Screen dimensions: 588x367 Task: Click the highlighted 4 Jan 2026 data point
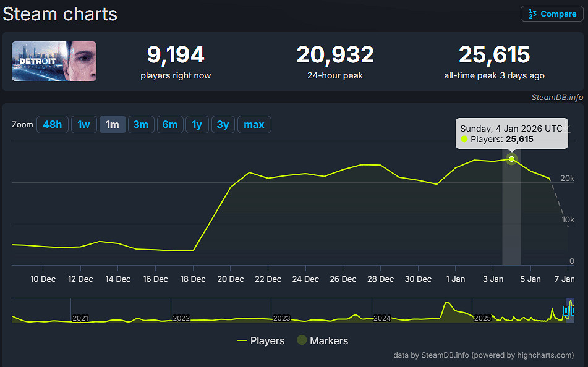tap(511, 159)
